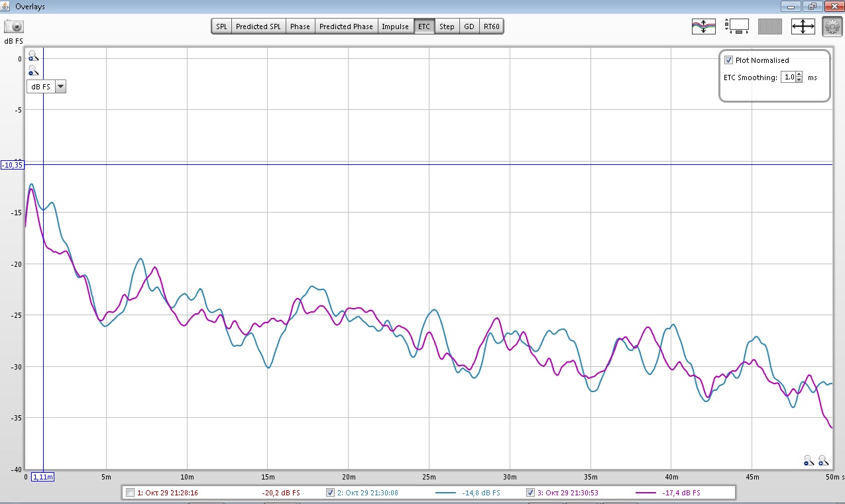This screenshot has height=504, width=845.
Task: Toggle the scrollbars display icon
Action: tap(736, 26)
